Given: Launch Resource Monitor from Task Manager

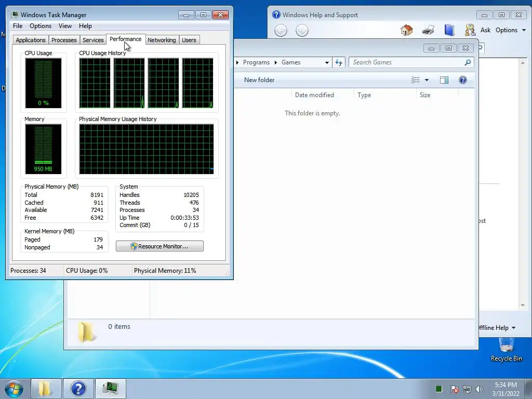Looking at the screenshot, I should point(159,246).
